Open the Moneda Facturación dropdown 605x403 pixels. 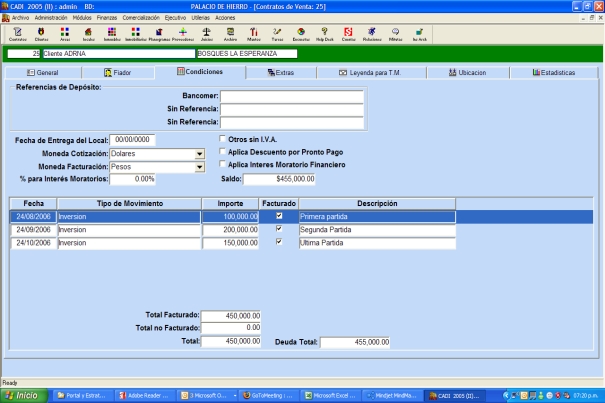tap(199, 167)
